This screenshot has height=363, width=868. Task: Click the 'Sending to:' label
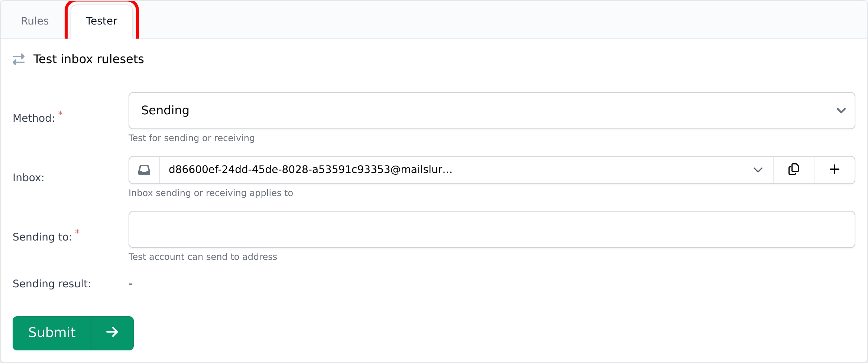tap(42, 237)
